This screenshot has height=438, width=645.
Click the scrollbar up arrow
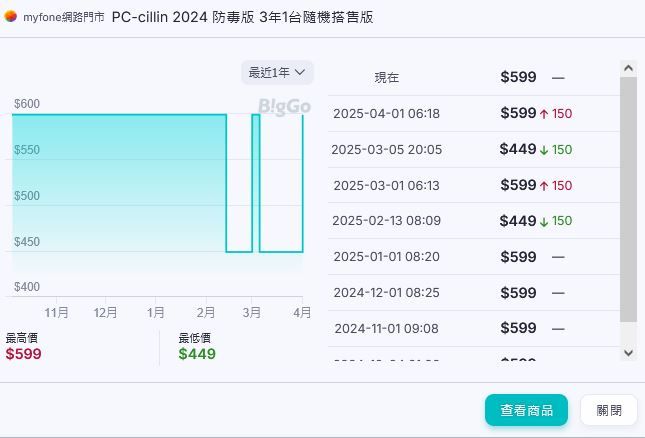click(x=628, y=68)
